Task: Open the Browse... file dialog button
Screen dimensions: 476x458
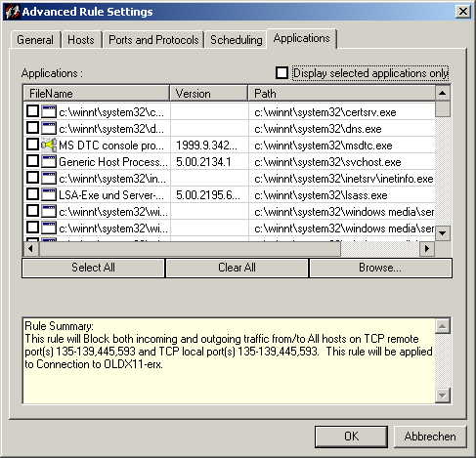Action: point(380,268)
